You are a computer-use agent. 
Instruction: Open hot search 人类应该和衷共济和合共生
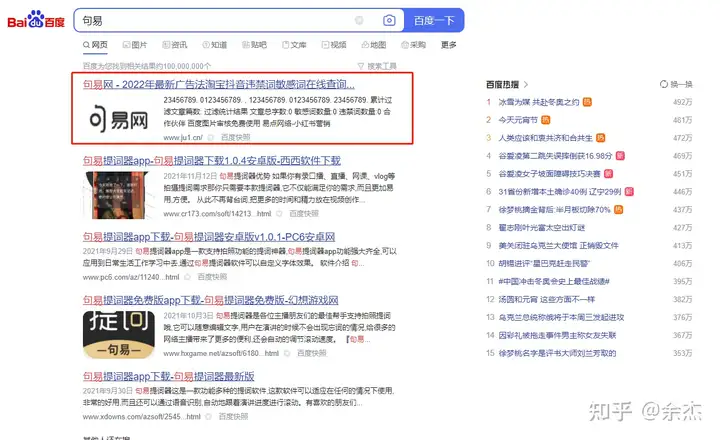tap(546, 138)
